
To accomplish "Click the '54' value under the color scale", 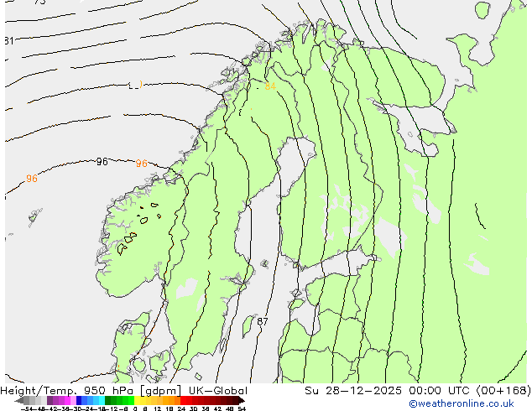I will (x=241, y=409).
